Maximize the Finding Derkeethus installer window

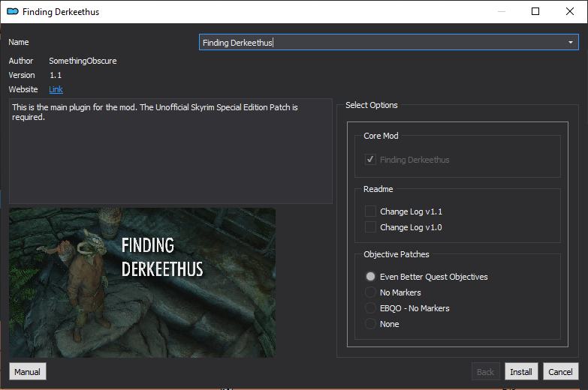point(535,11)
